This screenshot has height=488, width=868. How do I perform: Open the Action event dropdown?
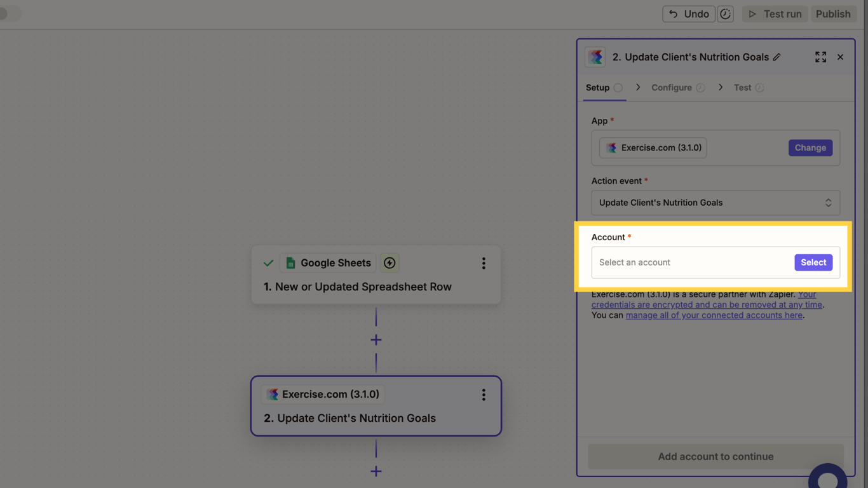tap(715, 202)
